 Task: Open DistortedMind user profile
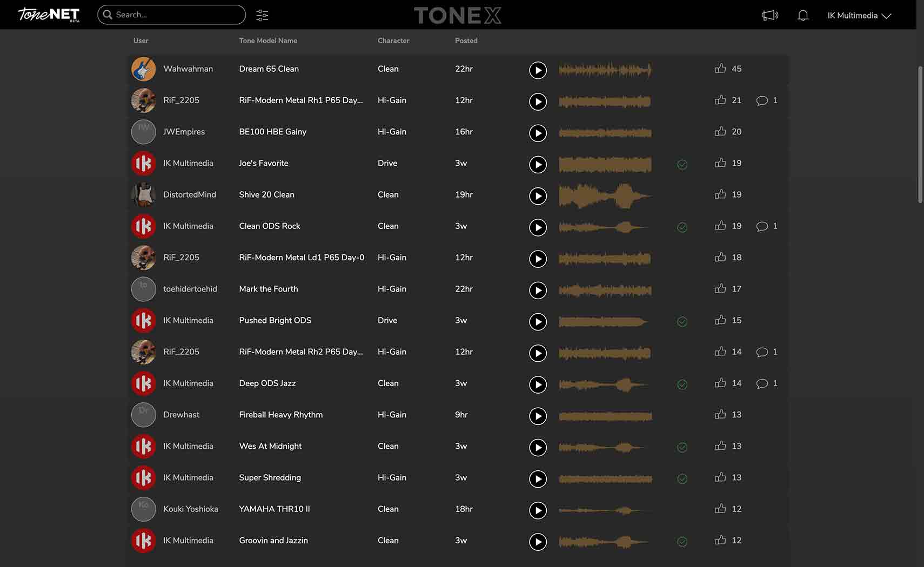point(190,194)
